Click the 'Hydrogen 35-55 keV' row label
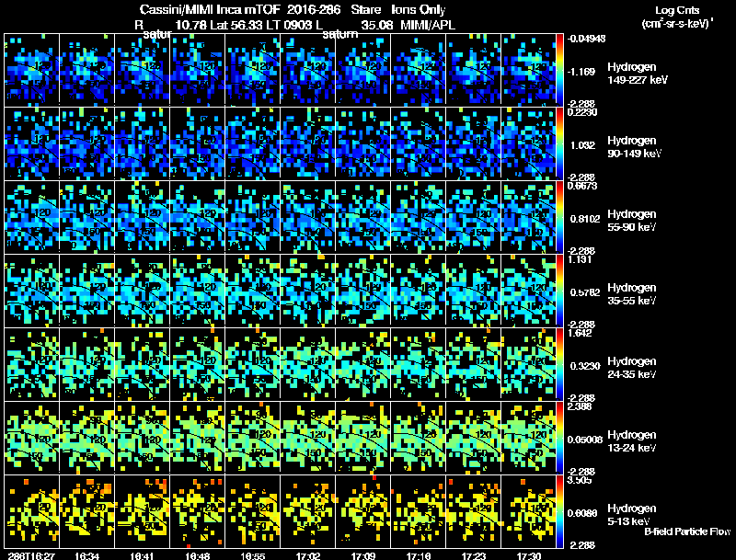 pos(632,294)
